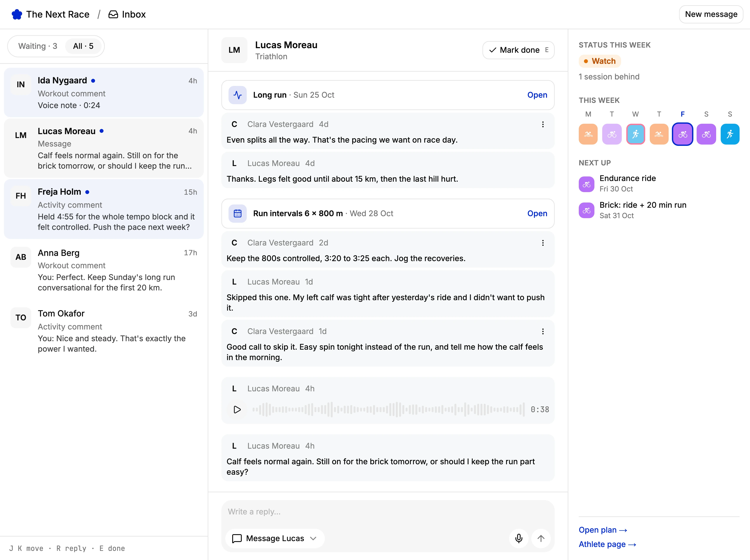Open the Run intervals 6 × 800 m workout
Viewport: 750px width, 560px height.
click(x=537, y=214)
